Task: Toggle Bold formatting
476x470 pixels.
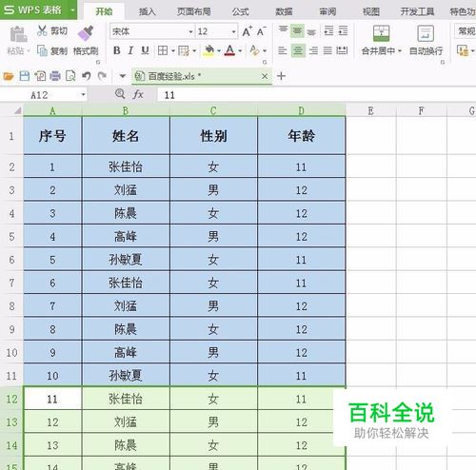Action: tap(117, 50)
